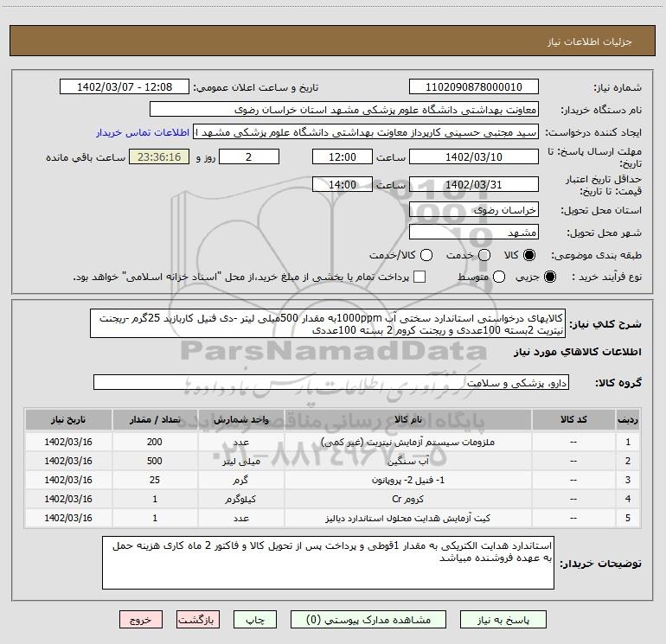The image size is (666, 644).
Task: Click the buyer organization name field
Action: tap(344, 110)
